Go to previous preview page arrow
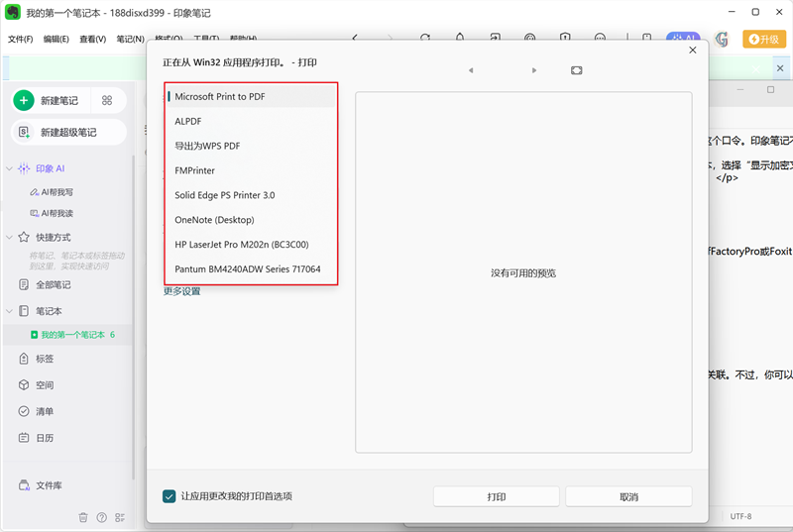Image resolution: width=793 pixels, height=532 pixels. tap(471, 70)
